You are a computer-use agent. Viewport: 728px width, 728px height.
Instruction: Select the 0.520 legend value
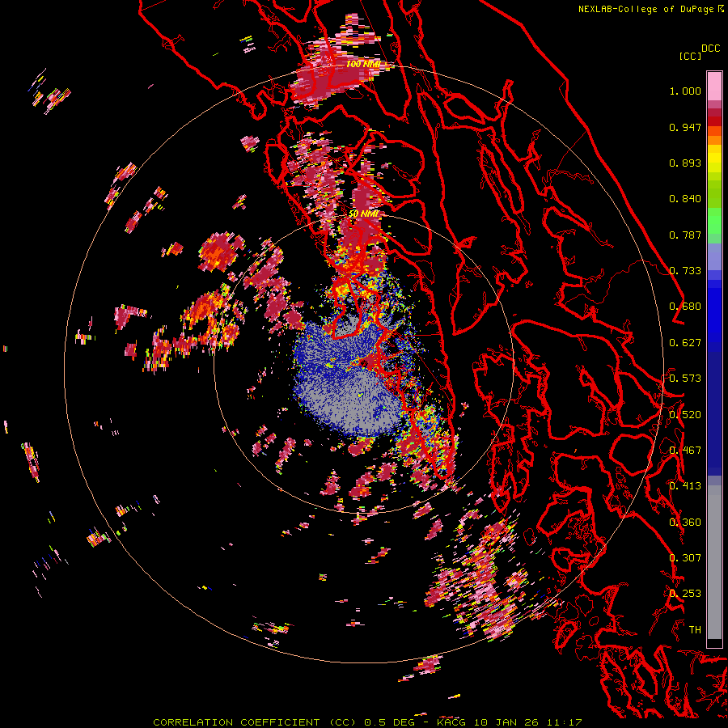pyautogui.click(x=685, y=415)
